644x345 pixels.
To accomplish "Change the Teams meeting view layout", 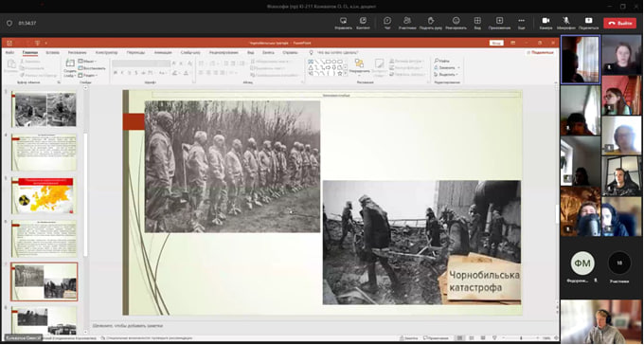I will (477, 23).
